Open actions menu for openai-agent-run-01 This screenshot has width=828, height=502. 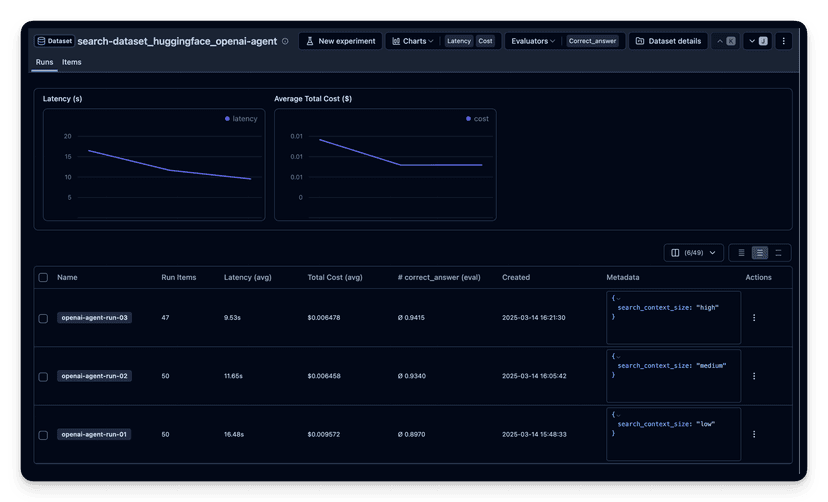[x=754, y=434]
